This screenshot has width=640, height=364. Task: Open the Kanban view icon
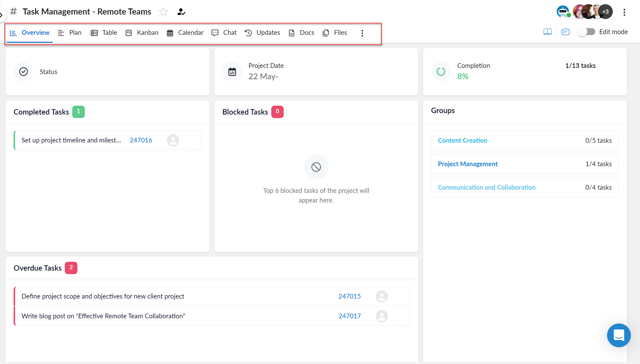tap(129, 33)
